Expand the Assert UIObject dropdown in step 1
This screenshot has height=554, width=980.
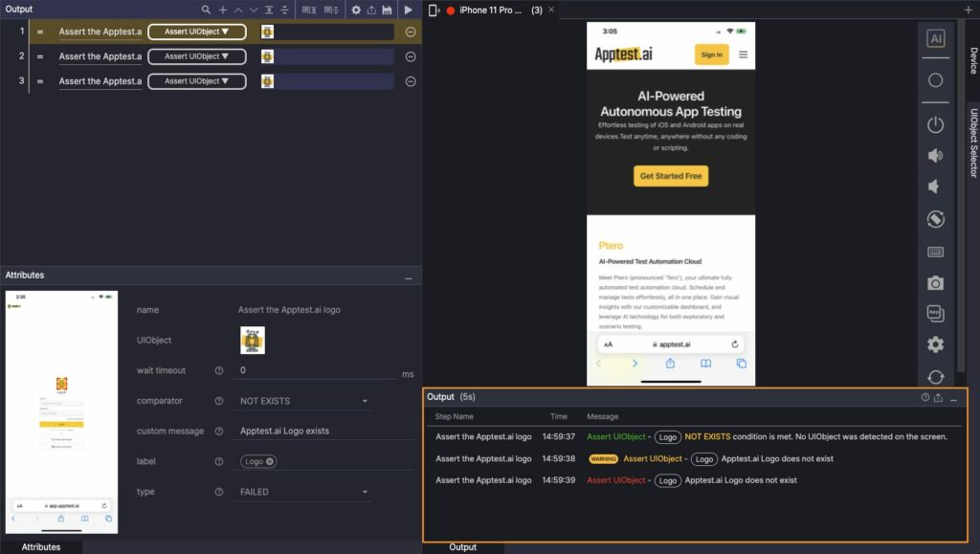(196, 32)
